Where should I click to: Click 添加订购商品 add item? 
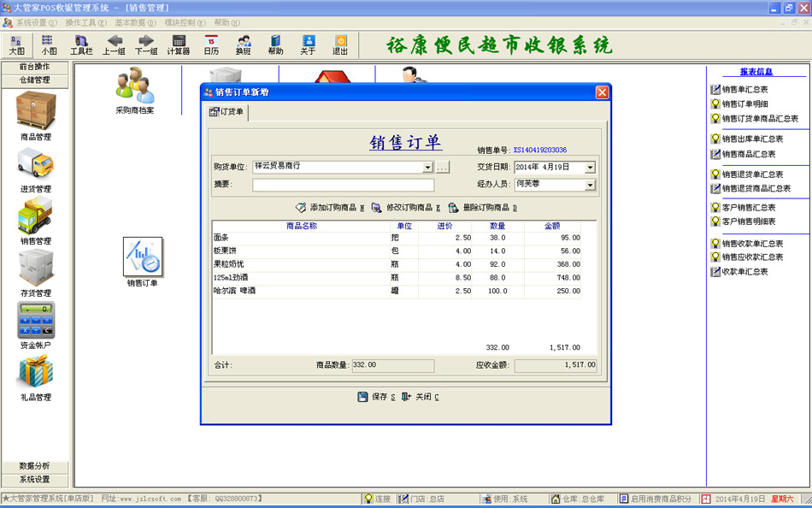click(330, 207)
